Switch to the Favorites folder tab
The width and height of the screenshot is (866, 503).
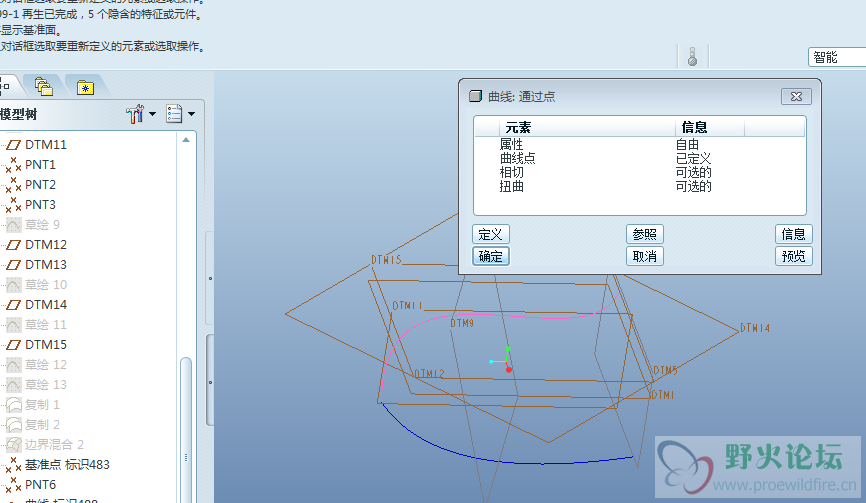[85, 86]
